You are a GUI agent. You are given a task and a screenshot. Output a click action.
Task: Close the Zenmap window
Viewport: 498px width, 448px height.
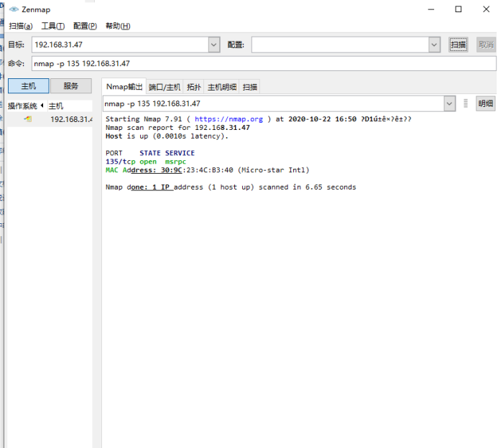click(487, 9)
